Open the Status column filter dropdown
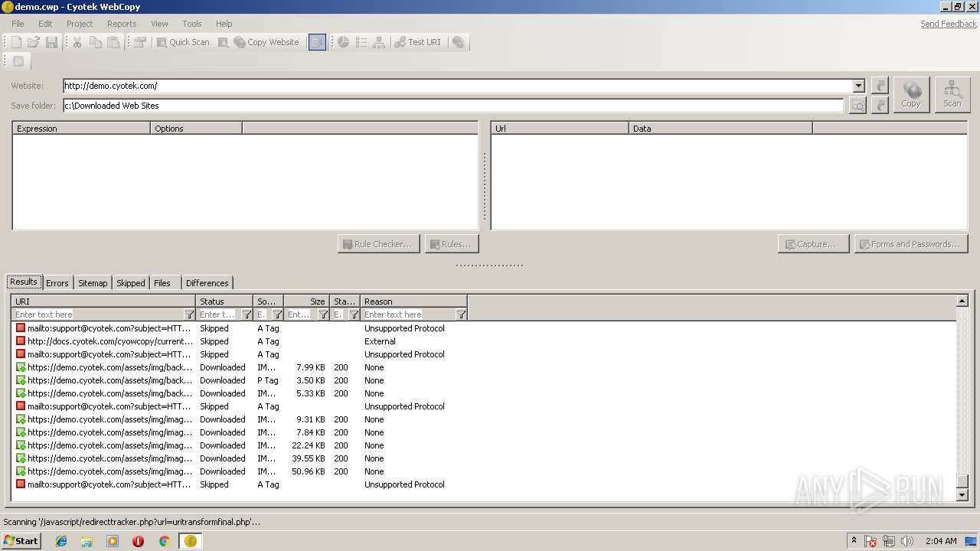 coord(247,315)
